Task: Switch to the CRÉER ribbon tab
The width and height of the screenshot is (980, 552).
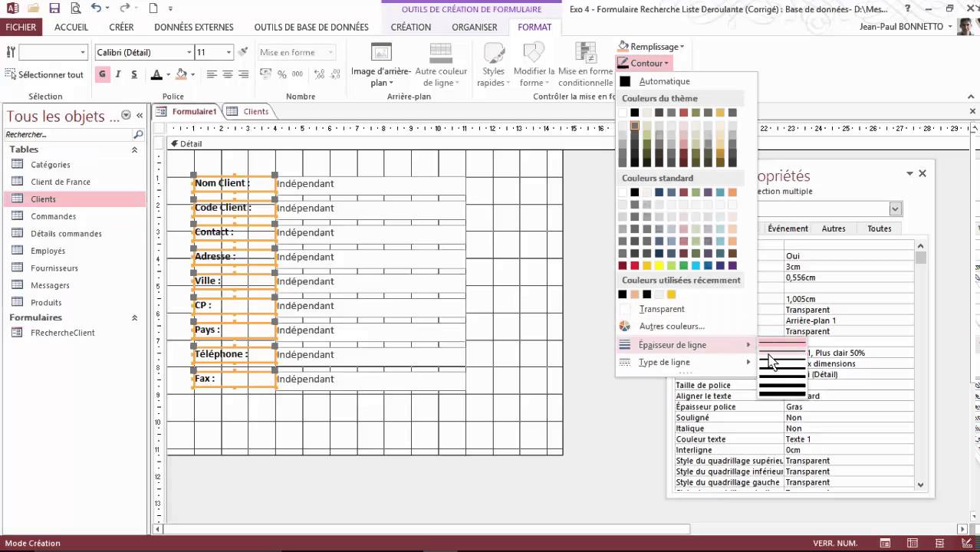Action: [121, 27]
